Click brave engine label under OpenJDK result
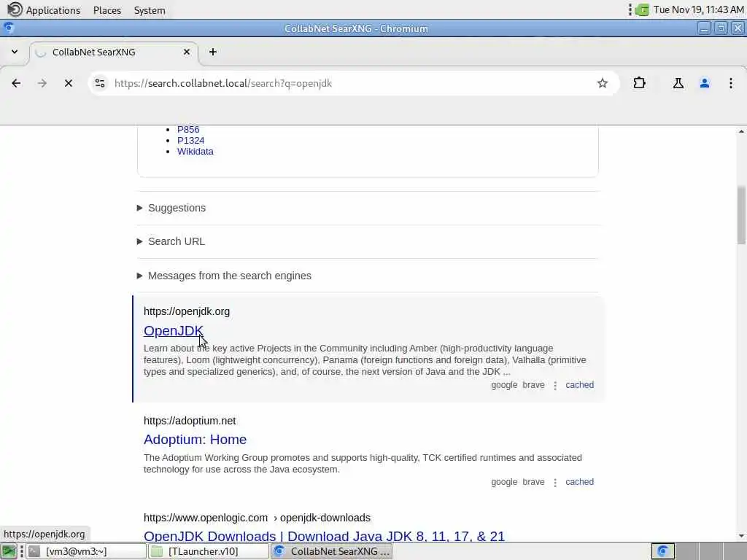 pyautogui.click(x=533, y=385)
